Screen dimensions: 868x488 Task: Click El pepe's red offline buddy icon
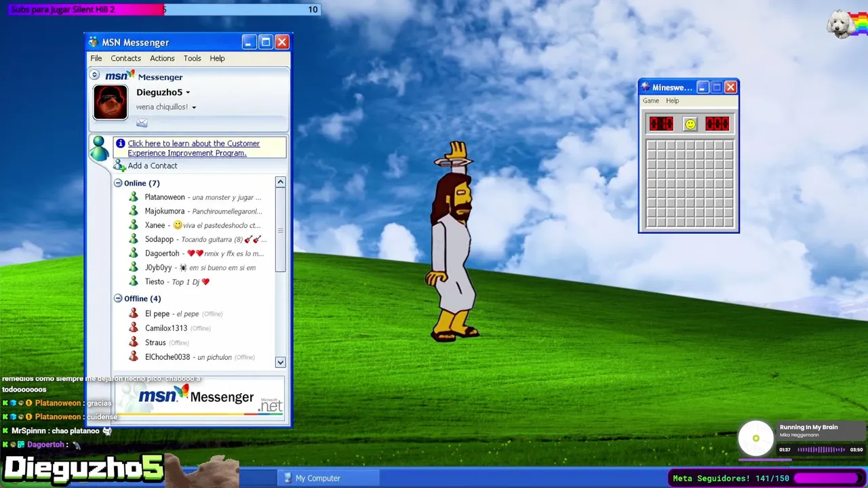[x=134, y=314]
